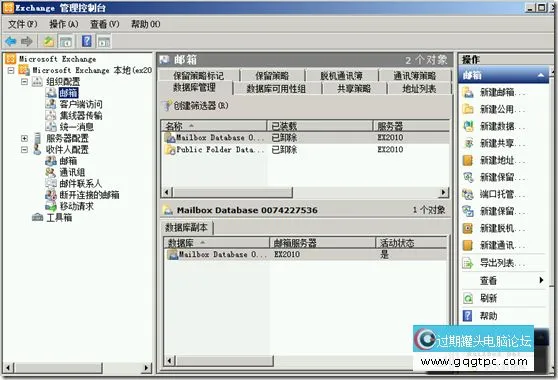Collapse the 收件人配置 tree node

point(24,150)
